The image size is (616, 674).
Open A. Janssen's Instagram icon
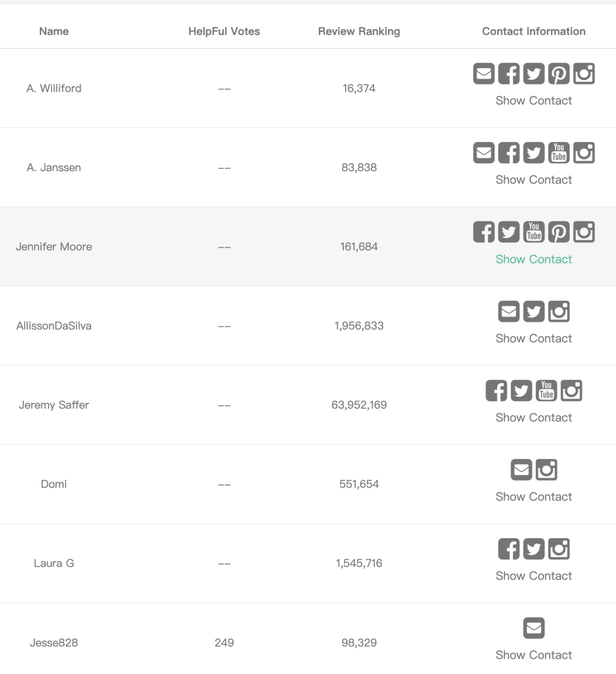coord(584,153)
